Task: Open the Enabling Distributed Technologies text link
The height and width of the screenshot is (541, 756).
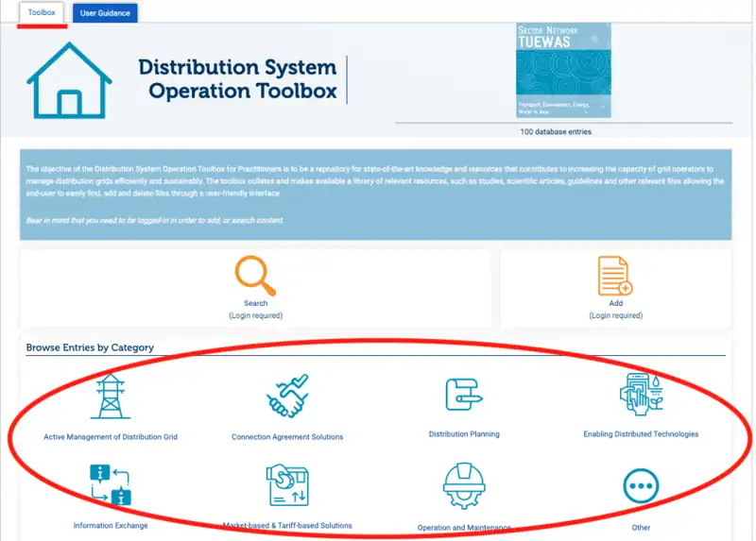Action: click(641, 434)
